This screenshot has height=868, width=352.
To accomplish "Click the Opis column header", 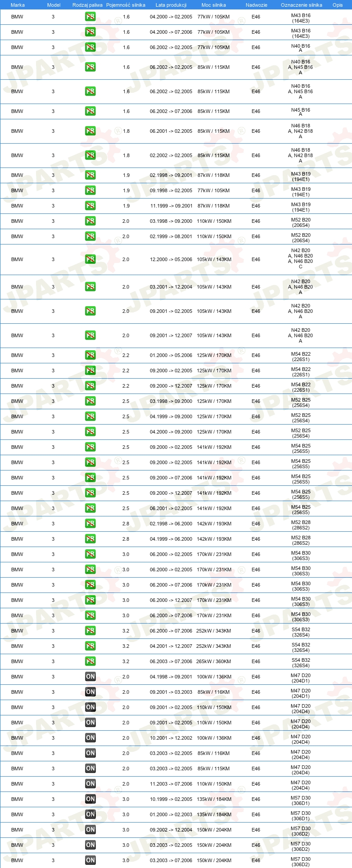I will (x=338, y=5).
